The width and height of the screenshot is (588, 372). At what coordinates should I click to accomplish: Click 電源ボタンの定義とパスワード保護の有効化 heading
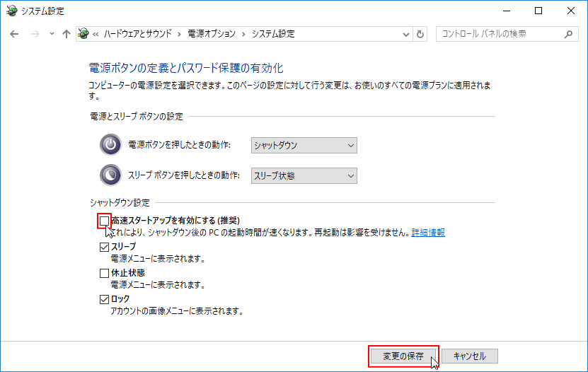coord(186,68)
